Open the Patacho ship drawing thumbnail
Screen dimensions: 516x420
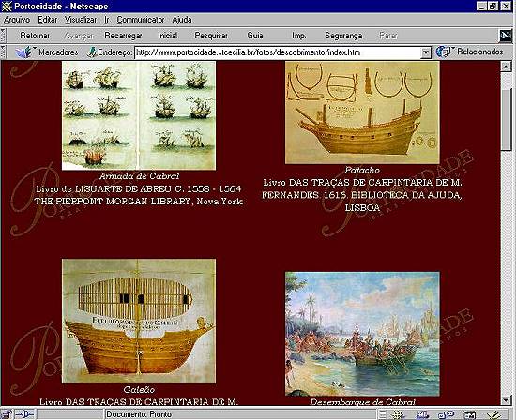click(362, 112)
